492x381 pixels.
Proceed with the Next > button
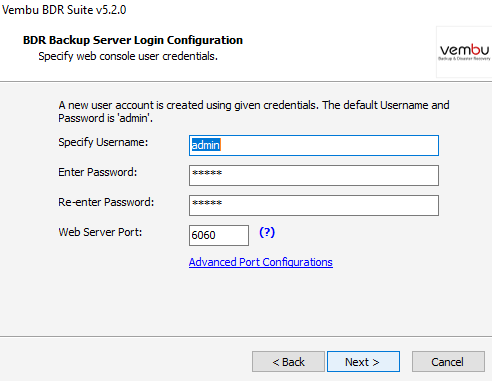click(x=363, y=361)
